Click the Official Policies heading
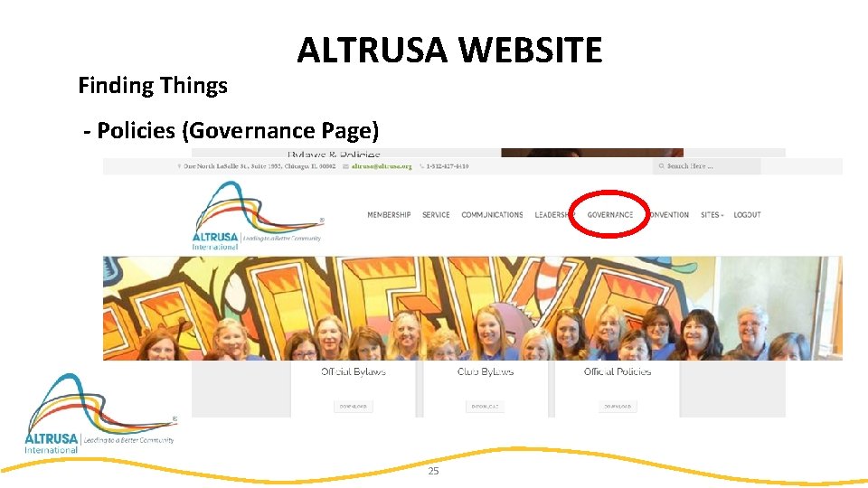The image size is (868, 488). [x=618, y=371]
